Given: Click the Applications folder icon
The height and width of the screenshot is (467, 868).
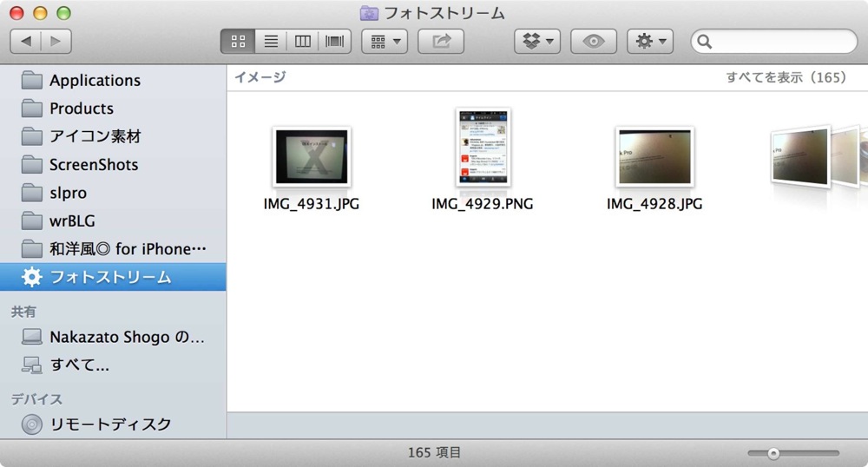Looking at the screenshot, I should point(31,80).
